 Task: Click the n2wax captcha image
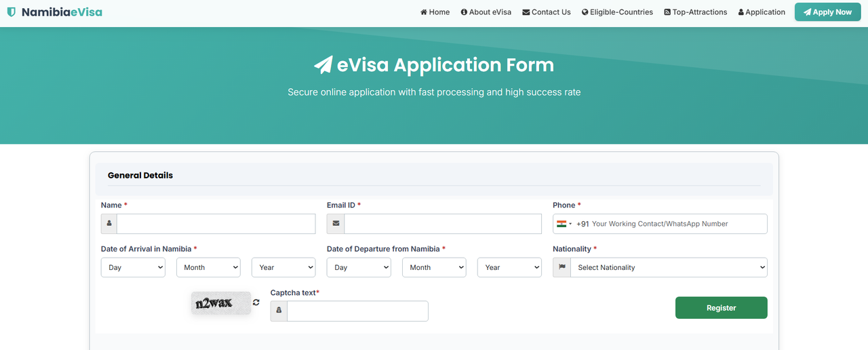point(221,303)
